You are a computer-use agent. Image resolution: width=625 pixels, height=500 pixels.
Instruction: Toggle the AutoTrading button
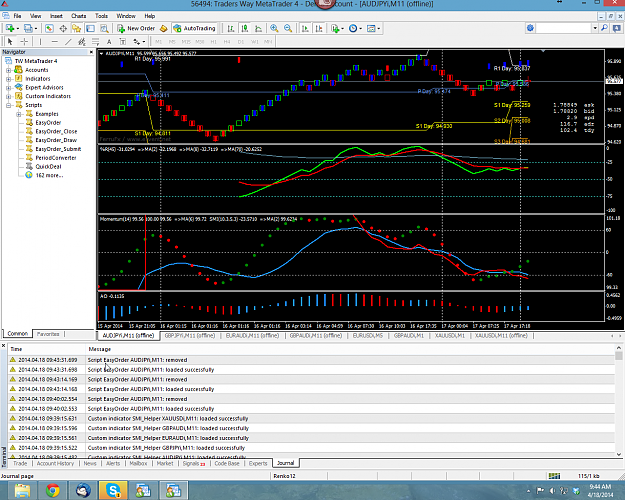[x=195, y=28]
